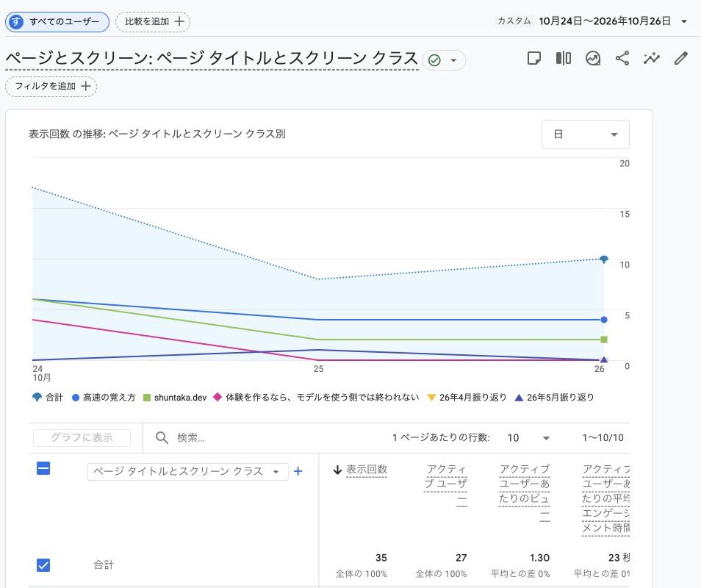Open ページ タイトルとスクリーン クラス dimension dropdown
This screenshot has height=588, width=701.
point(188,472)
